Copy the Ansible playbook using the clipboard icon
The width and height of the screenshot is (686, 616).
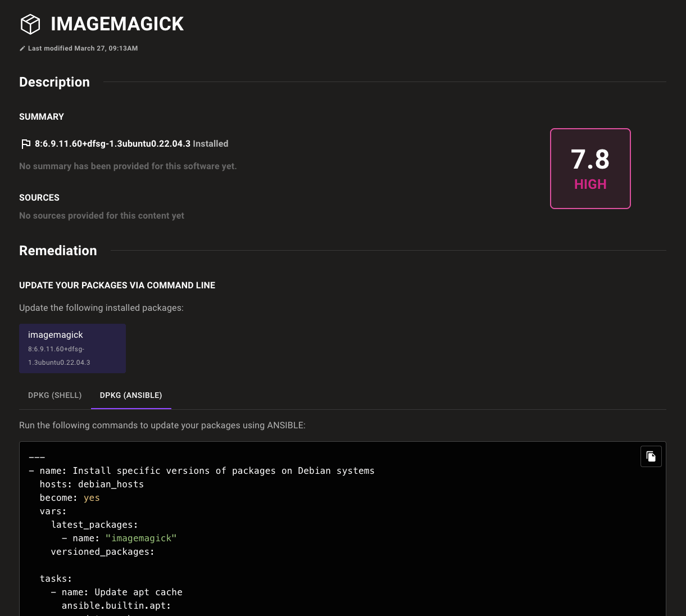click(x=651, y=456)
